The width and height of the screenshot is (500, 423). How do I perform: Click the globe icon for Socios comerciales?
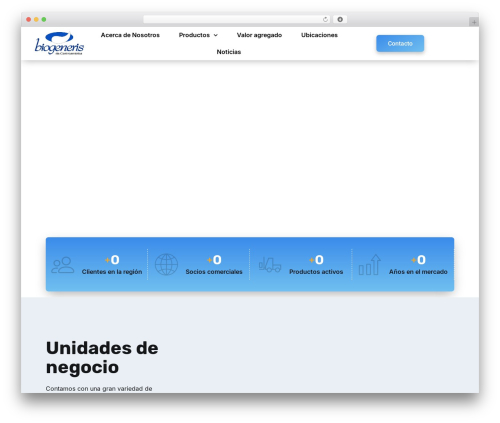point(166,264)
